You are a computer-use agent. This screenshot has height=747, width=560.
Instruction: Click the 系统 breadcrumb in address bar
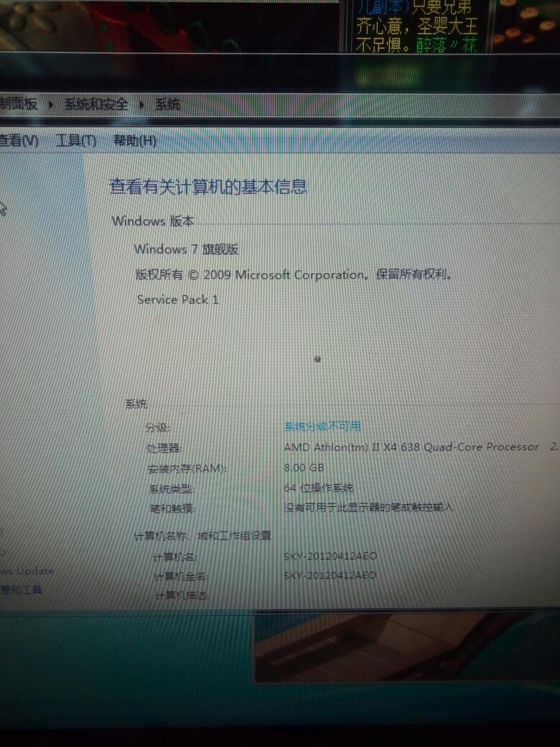[x=168, y=105]
